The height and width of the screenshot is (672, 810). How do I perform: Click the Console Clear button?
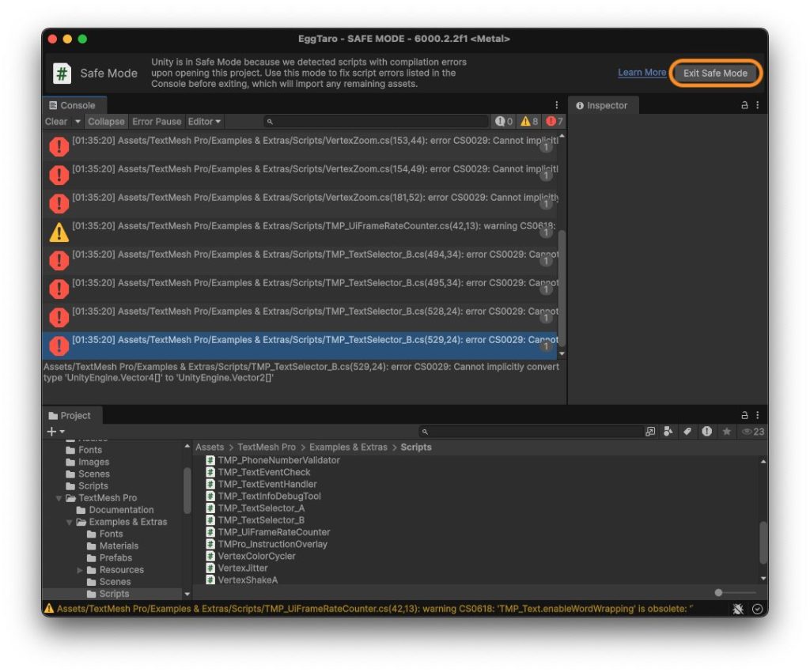point(56,121)
